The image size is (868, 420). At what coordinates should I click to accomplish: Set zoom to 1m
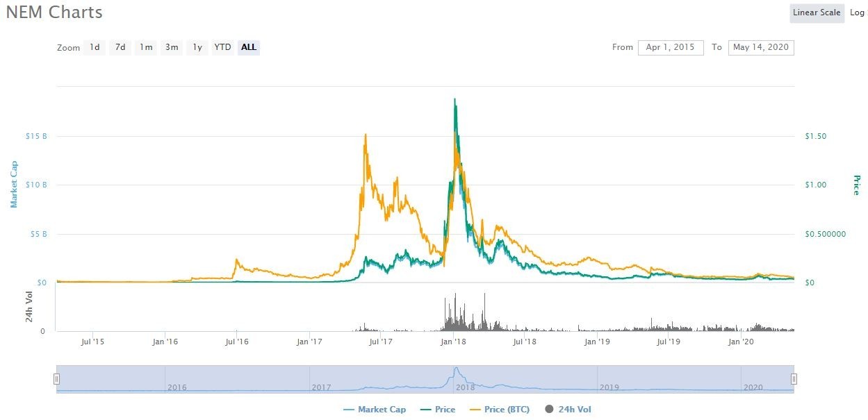coord(145,47)
